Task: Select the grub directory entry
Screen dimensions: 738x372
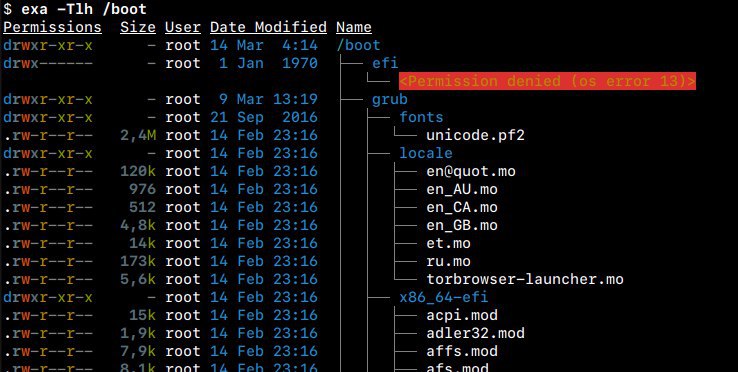Action: pos(390,99)
